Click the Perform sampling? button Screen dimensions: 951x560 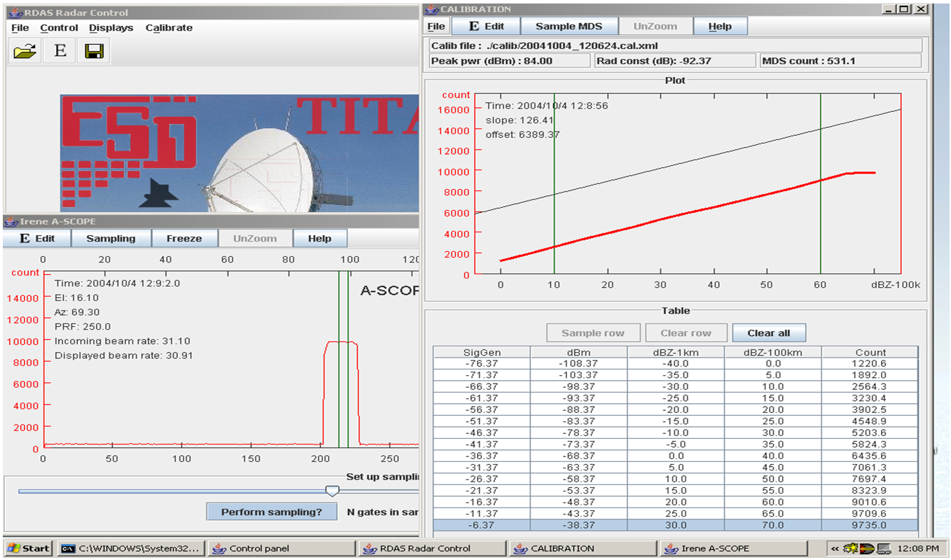[272, 512]
